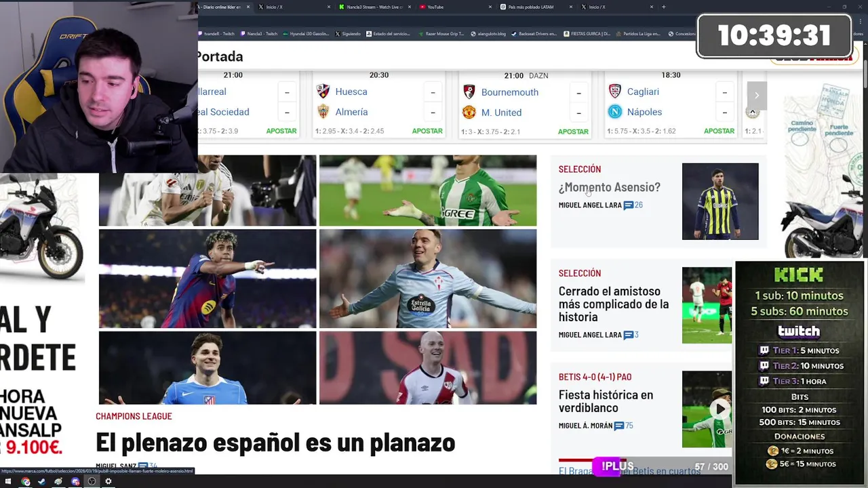Viewport: 868px width, 488px height.
Task: Open the Backseat Drivers bookmark
Action: click(534, 33)
